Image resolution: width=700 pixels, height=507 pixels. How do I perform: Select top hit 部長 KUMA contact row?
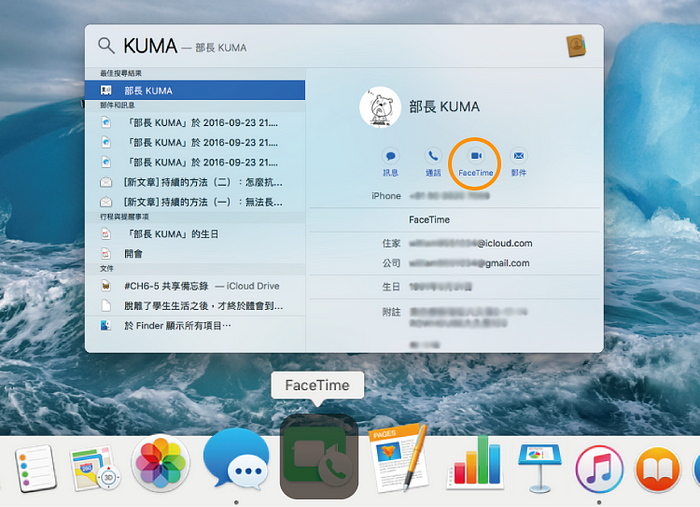point(195,90)
